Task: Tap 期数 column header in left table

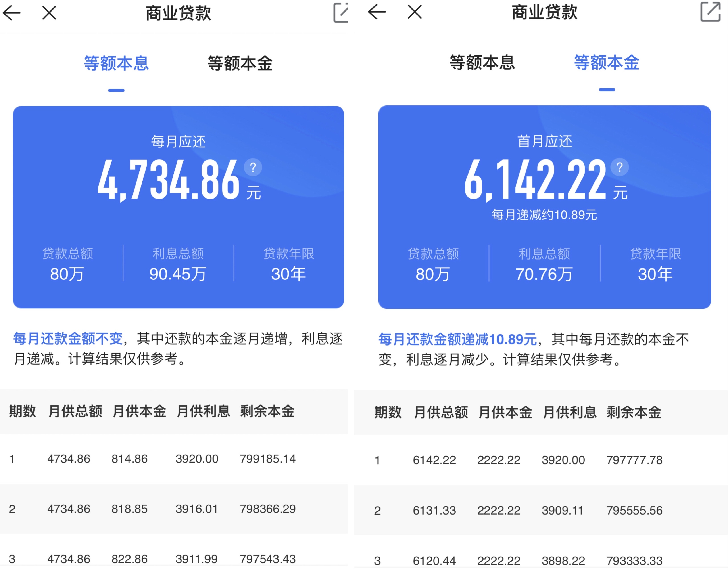Action: (22, 411)
